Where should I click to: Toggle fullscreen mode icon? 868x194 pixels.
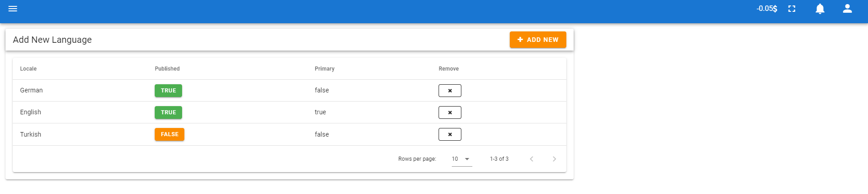(792, 9)
